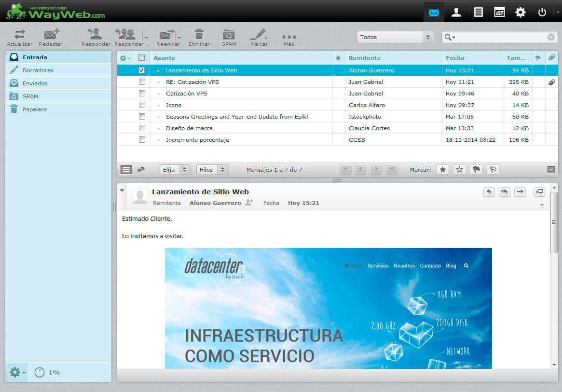Mark selected with filled flag
The width and height of the screenshot is (562, 392).
(476, 170)
